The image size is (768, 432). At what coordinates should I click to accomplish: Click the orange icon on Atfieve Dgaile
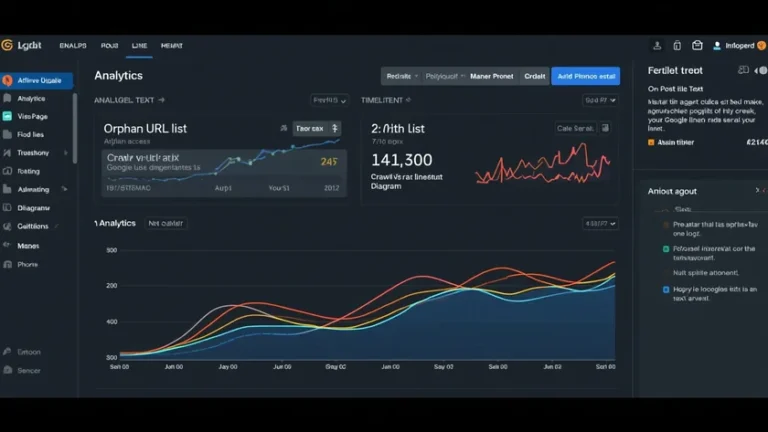tap(7, 80)
